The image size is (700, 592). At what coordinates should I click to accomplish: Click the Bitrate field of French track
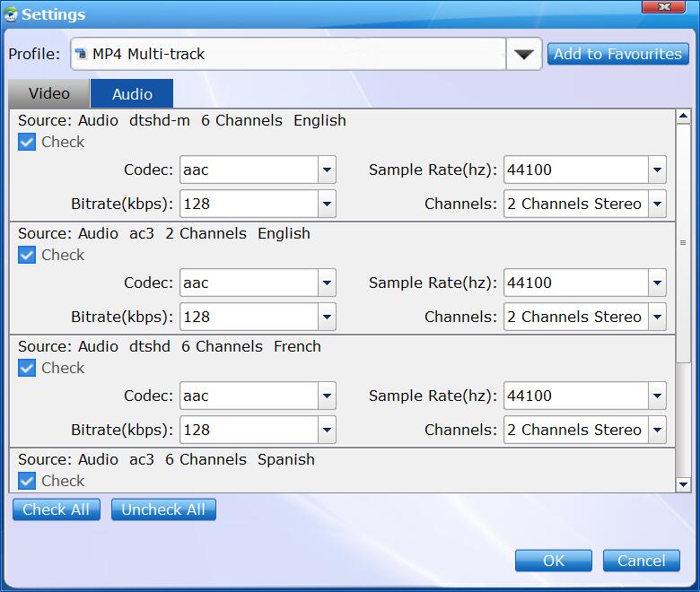[249, 430]
